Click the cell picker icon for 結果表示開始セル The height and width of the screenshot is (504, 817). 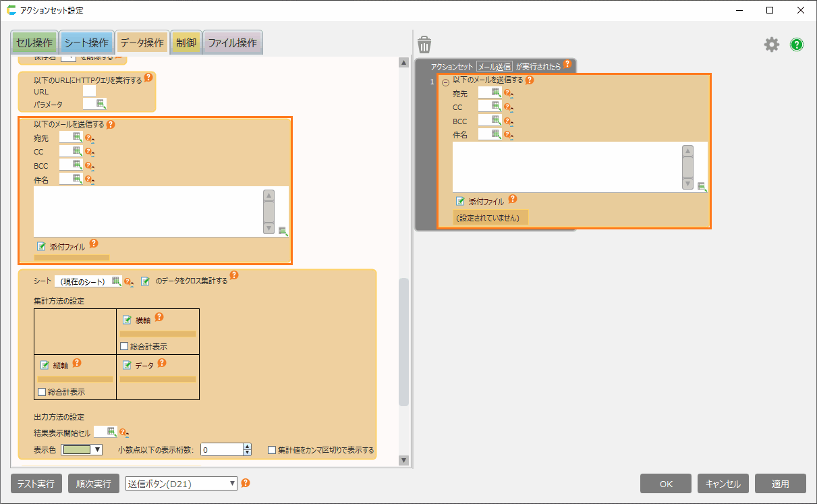111,432
